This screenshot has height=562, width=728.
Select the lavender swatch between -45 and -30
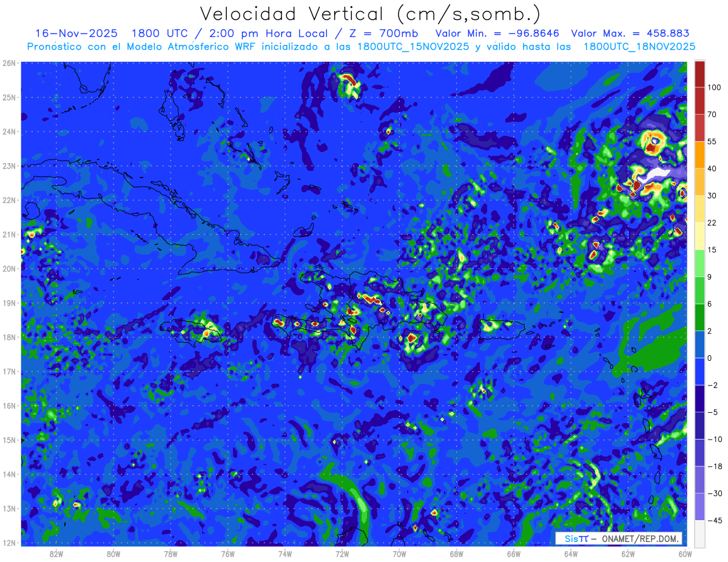(x=699, y=506)
